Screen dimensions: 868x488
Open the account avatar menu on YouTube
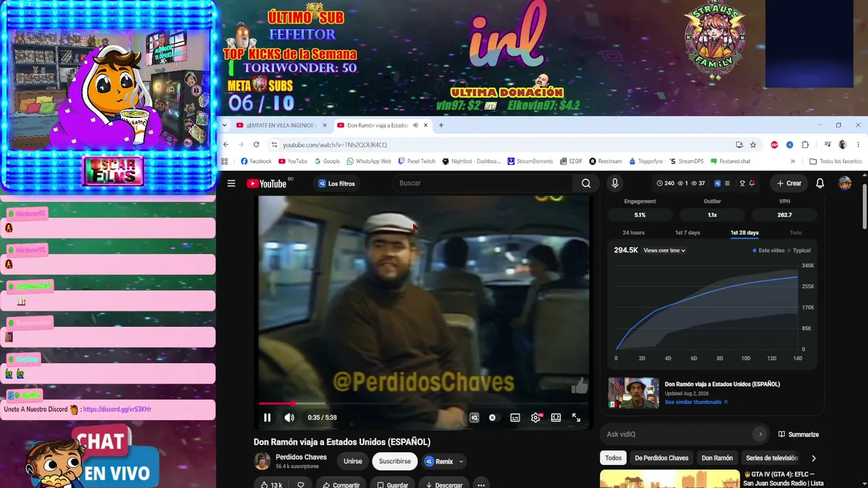pyautogui.click(x=845, y=183)
